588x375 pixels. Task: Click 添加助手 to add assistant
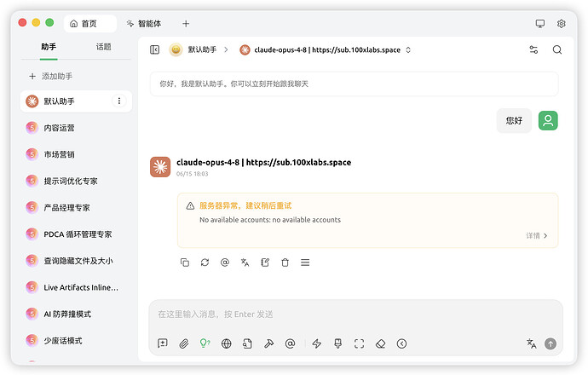(x=50, y=76)
